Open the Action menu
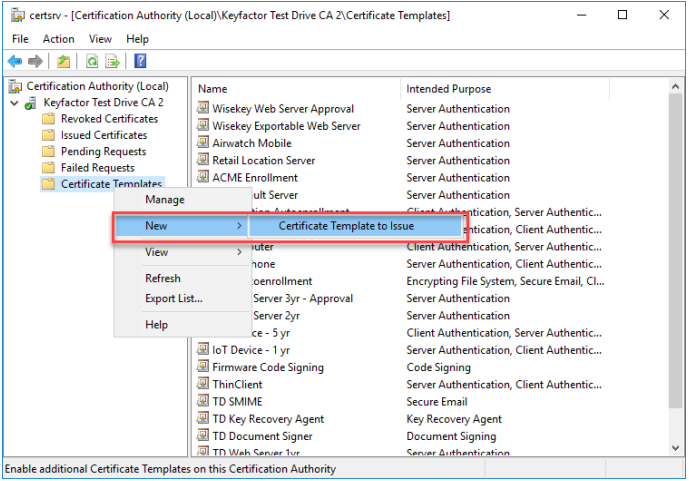Viewport: 689px width, 481px height. tap(58, 39)
